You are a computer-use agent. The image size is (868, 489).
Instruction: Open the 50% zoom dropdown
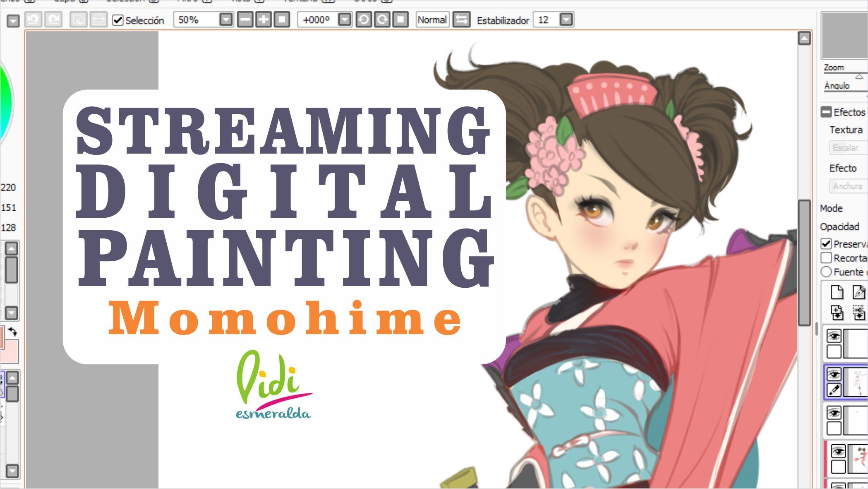click(226, 19)
